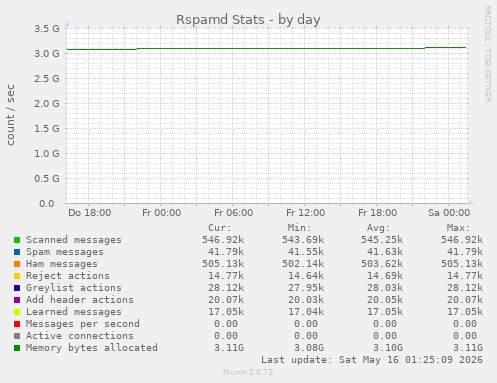Click the Reject actions minimum value 14.64k

pos(306,276)
